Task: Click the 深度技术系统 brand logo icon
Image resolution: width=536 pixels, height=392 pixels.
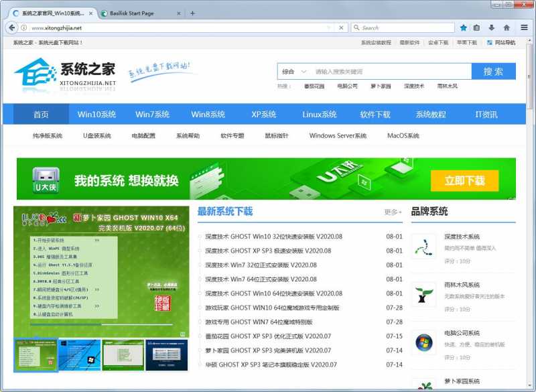Action: (424, 247)
